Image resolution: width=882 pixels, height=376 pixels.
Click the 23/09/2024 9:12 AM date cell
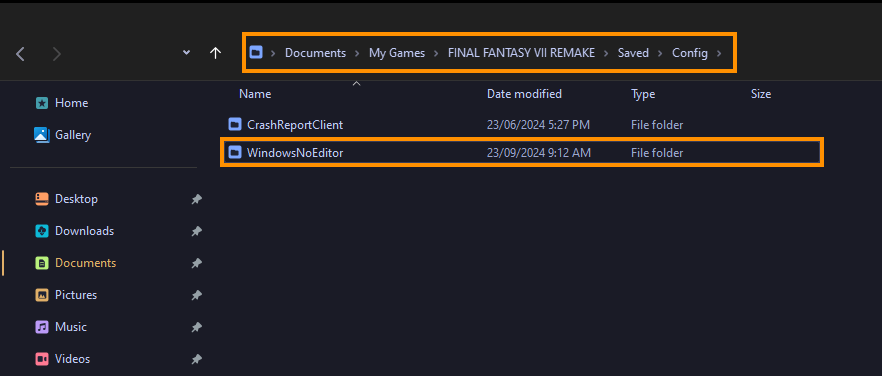(539, 152)
